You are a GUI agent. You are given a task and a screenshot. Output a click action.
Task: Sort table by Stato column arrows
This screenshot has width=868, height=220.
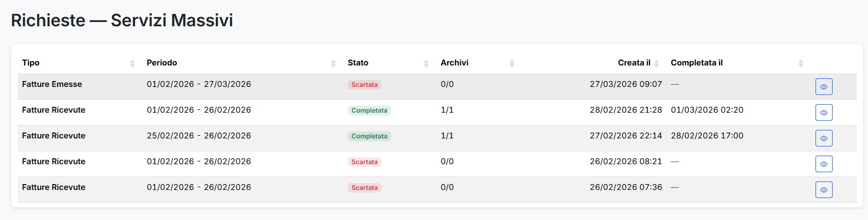[426, 63]
